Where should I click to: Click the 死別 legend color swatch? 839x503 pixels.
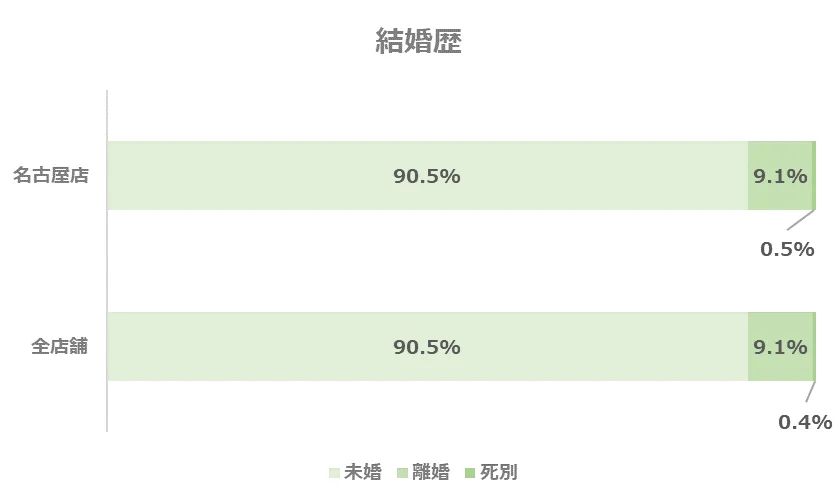[471, 472]
